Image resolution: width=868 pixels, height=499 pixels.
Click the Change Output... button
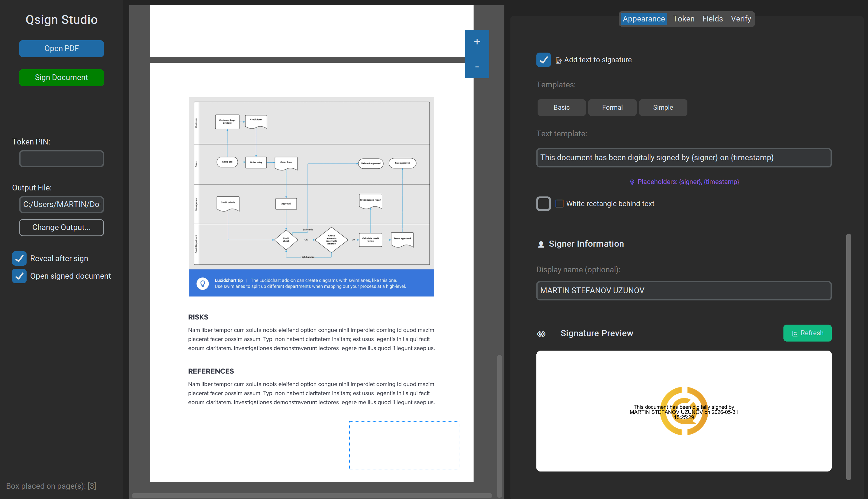62,228
